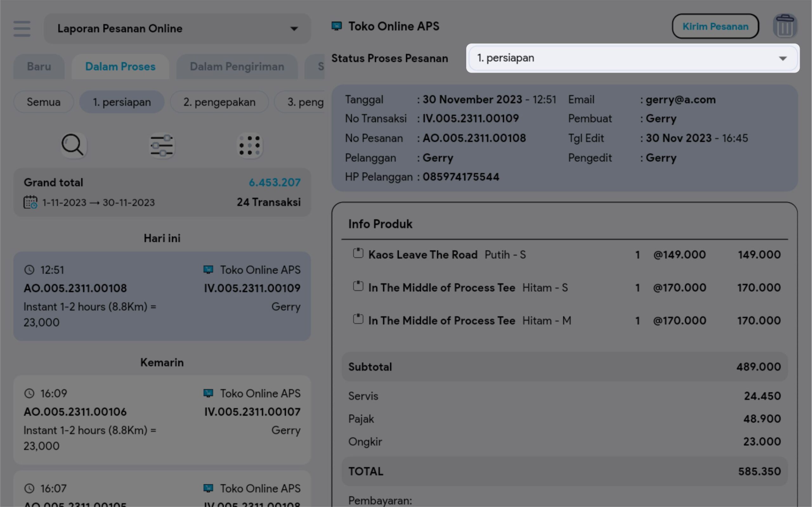The height and width of the screenshot is (507, 812).
Task: Check In The Middle Hitam - S box
Action: 358,286
